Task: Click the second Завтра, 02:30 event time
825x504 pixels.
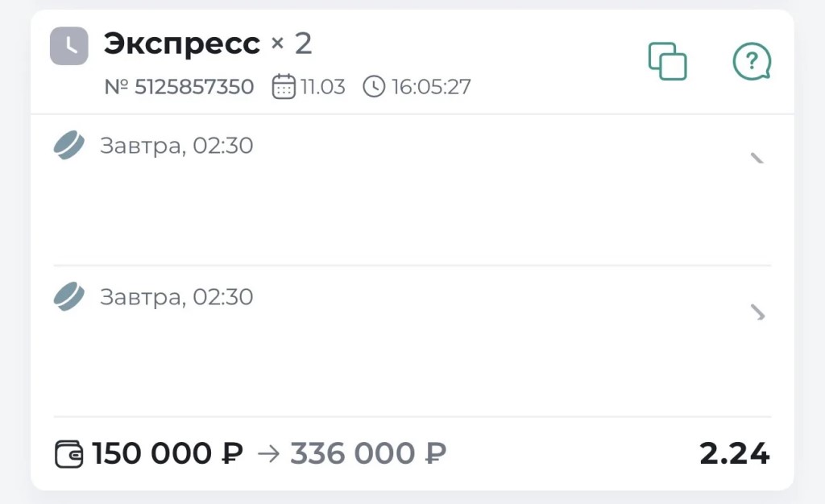Action: tap(176, 296)
